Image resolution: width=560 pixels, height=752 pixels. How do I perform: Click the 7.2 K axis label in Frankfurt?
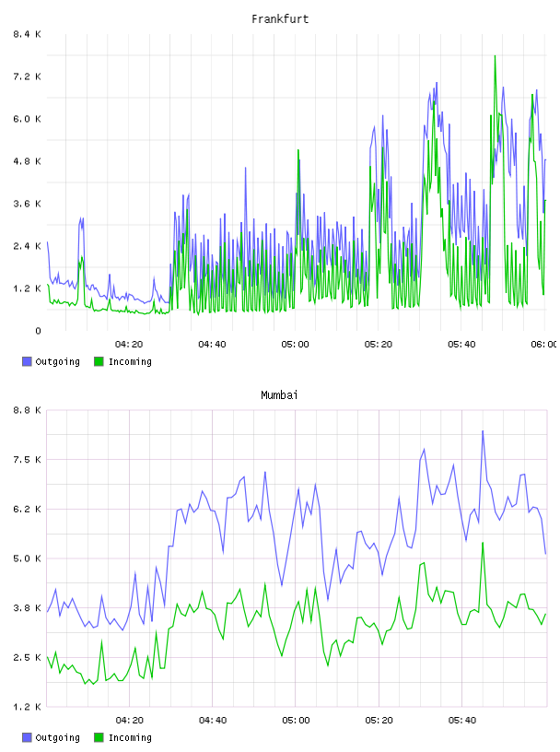27,76
